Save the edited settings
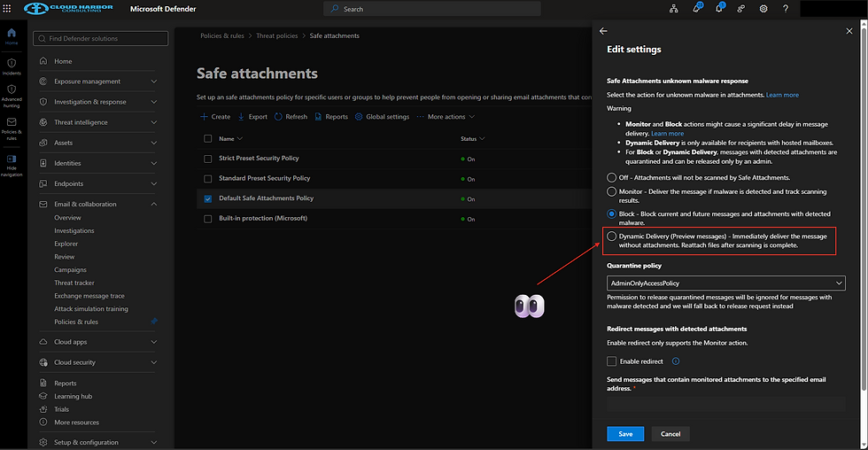The width and height of the screenshot is (868, 450). point(625,434)
